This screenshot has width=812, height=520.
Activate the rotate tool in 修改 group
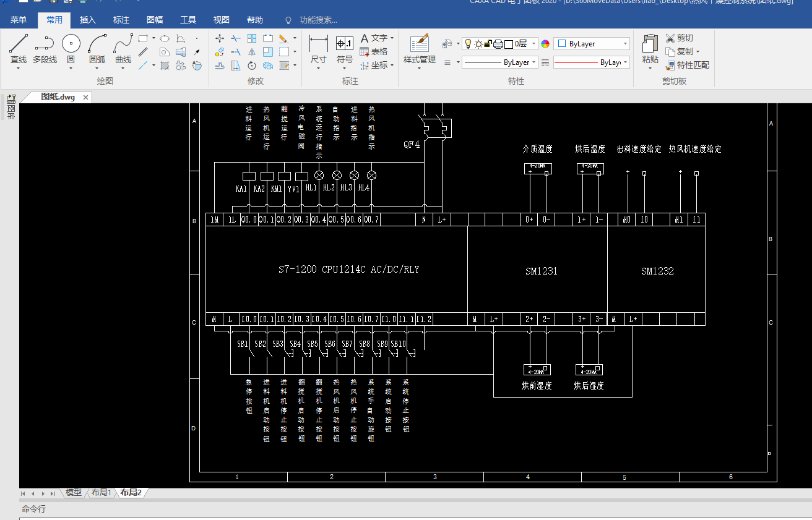252,65
